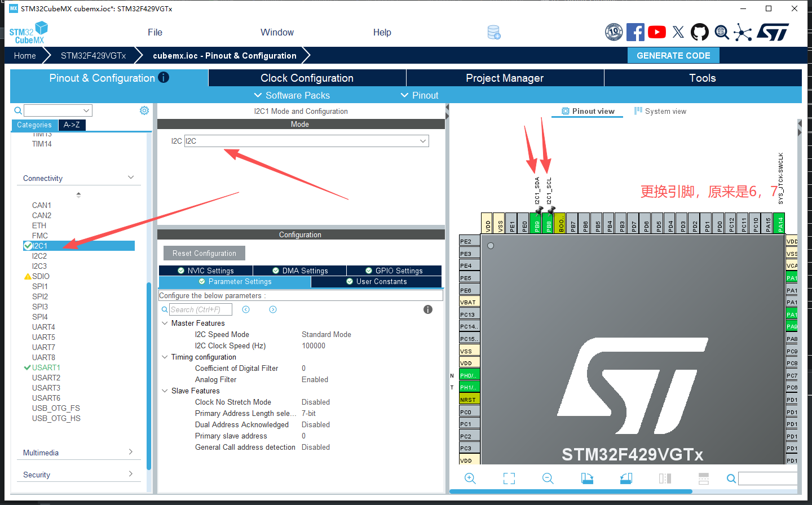The width and height of the screenshot is (812, 505).
Task: Click the ST logo in the header
Action: tap(773, 32)
